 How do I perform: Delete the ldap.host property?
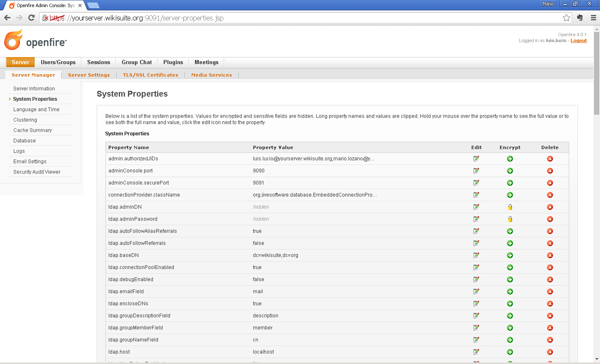click(x=550, y=352)
